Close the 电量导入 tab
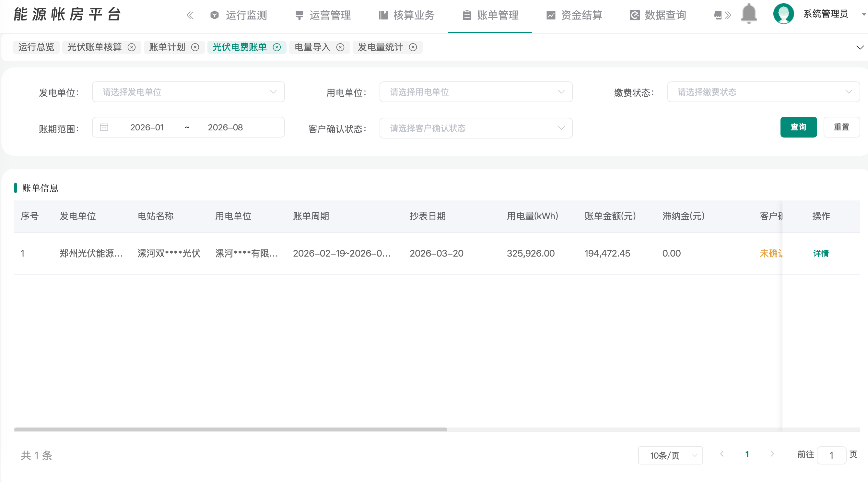The width and height of the screenshot is (868, 482). [340, 47]
